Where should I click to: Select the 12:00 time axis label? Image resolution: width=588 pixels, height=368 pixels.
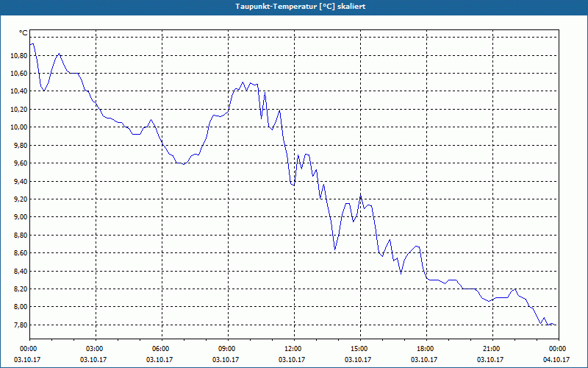click(295, 349)
